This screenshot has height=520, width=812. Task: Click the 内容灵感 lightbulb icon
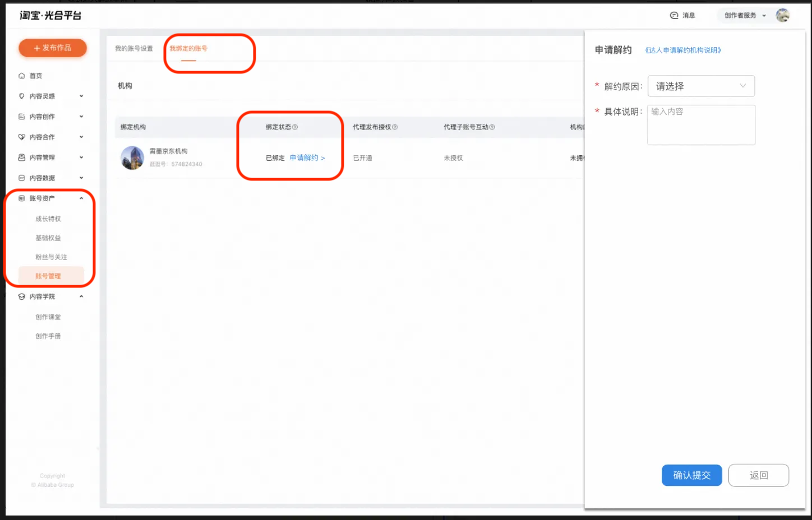tap(22, 96)
